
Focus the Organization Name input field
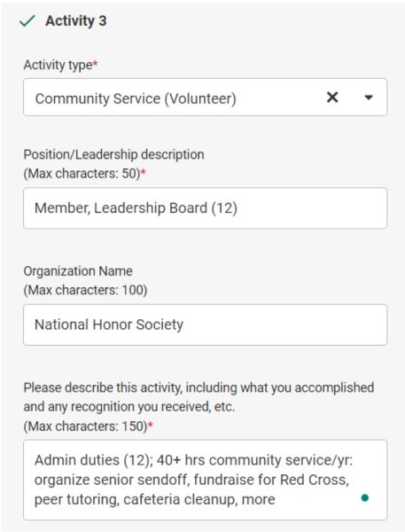pyautogui.click(x=205, y=325)
